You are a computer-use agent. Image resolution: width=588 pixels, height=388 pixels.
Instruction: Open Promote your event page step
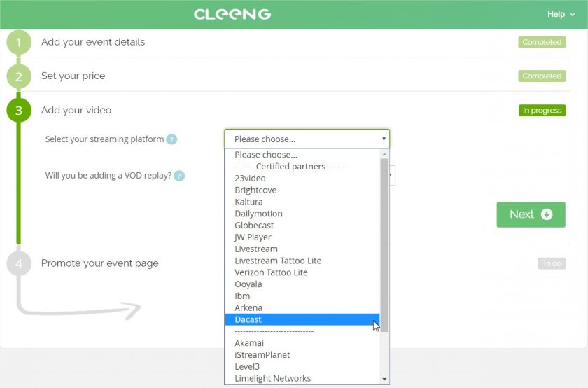[x=99, y=263]
